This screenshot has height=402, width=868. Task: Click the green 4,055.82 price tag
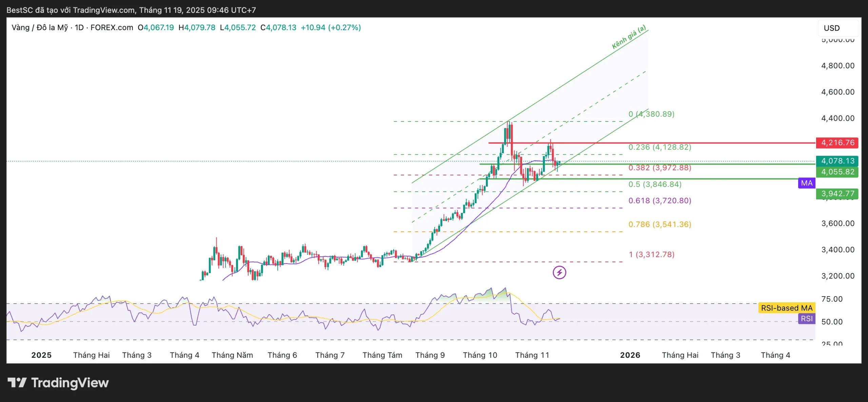pos(837,172)
